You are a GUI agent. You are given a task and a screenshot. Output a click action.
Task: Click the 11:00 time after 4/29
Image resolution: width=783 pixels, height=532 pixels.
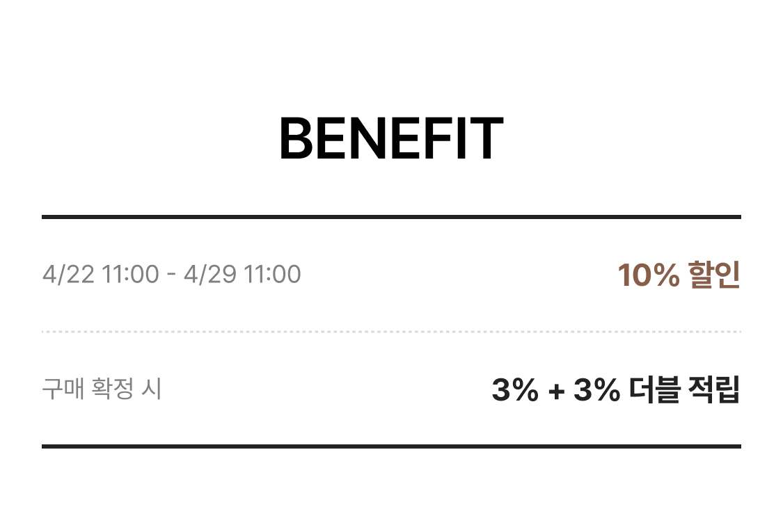click(x=272, y=274)
